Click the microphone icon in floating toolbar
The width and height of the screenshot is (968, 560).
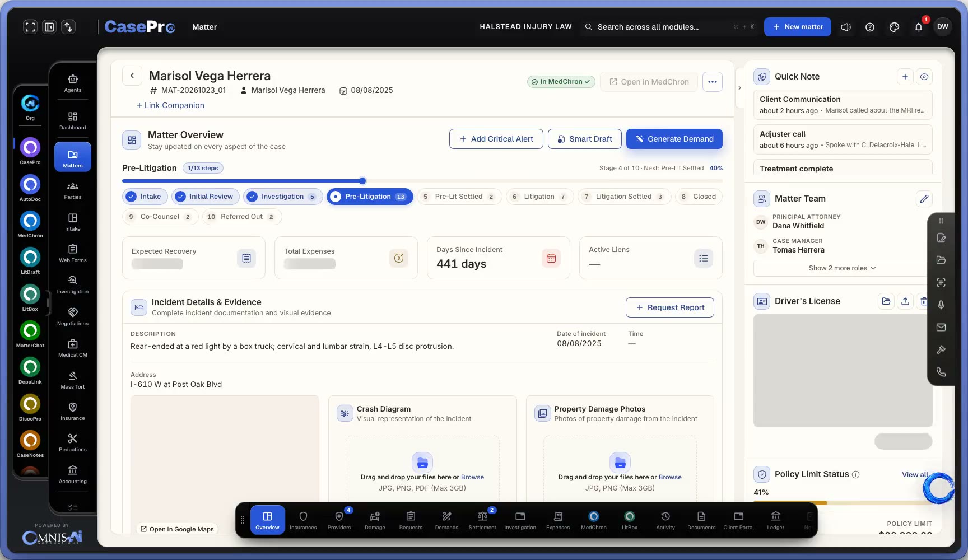coord(941,305)
